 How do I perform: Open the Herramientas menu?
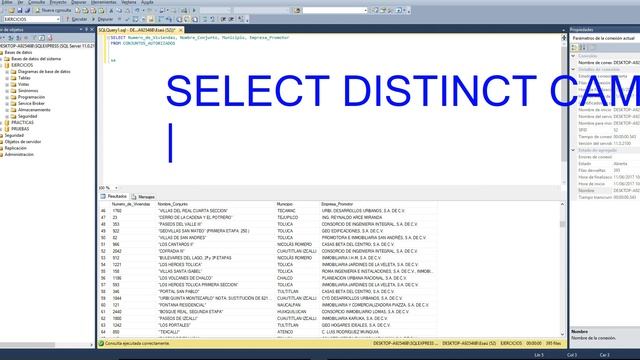coord(104,2)
